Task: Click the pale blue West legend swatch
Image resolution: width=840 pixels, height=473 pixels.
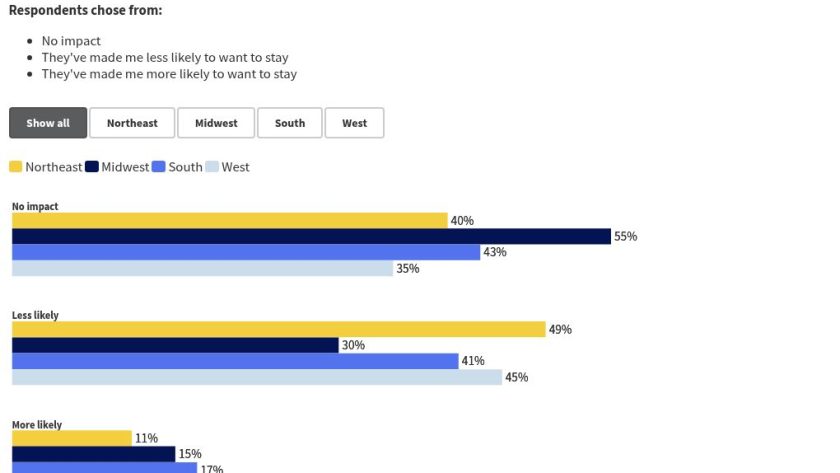Action: coord(212,167)
